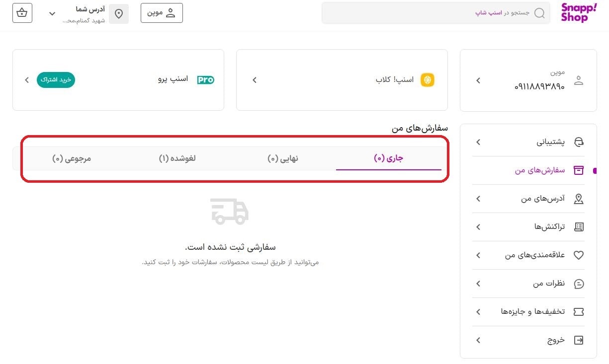Click the transactions icon next to تراکنش‌ها
Screen dimensions: 609x364
point(578,226)
